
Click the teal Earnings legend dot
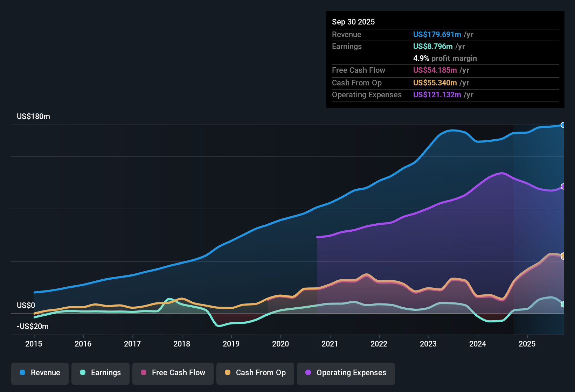83,373
